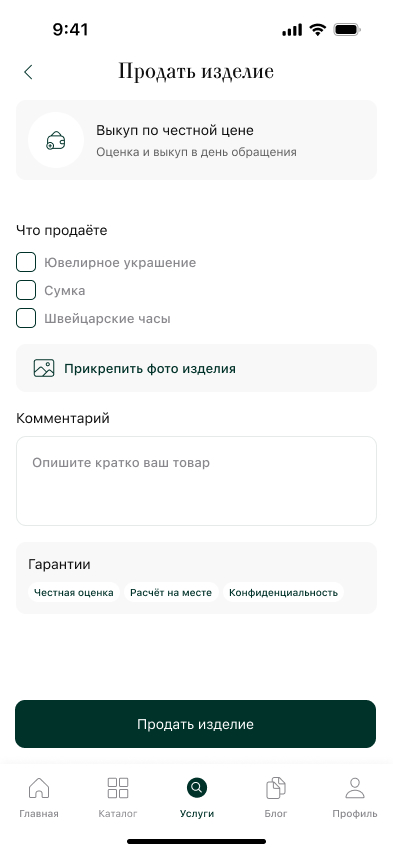Select the Расчёт на месте chip
Screen dimensions: 393x852
pos(171,592)
